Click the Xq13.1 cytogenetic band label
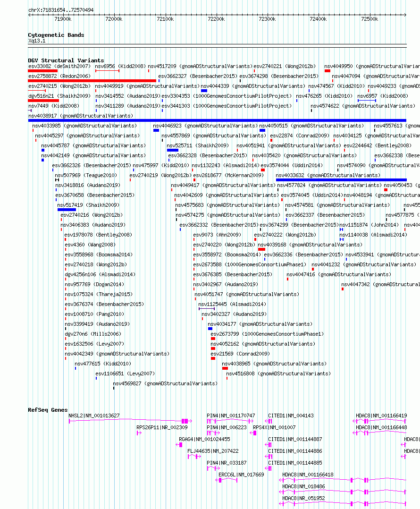The width and height of the screenshot is (420, 509). (37, 41)
